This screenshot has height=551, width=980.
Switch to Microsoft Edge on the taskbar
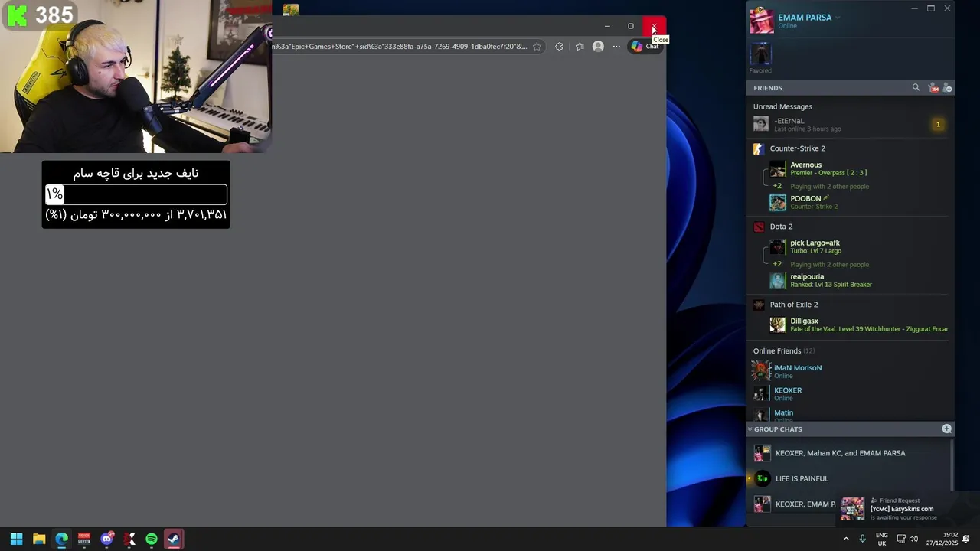click(x=61, y=539)
